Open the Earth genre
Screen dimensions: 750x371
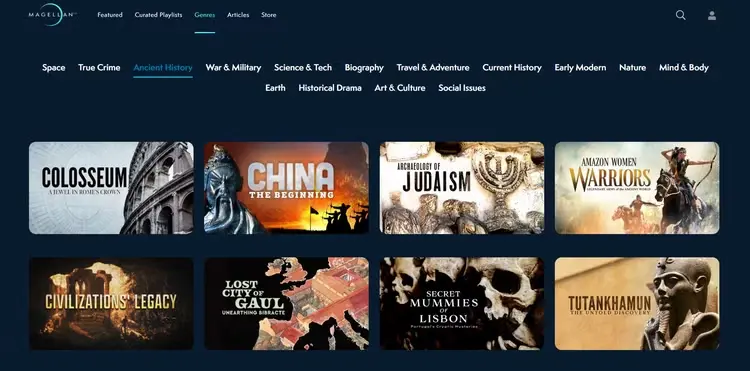[275, 88]
